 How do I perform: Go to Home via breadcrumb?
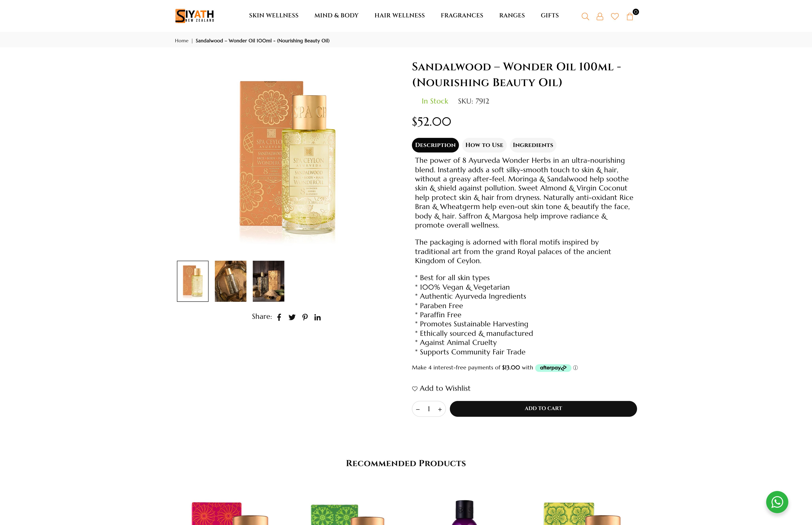pos(182,40)
